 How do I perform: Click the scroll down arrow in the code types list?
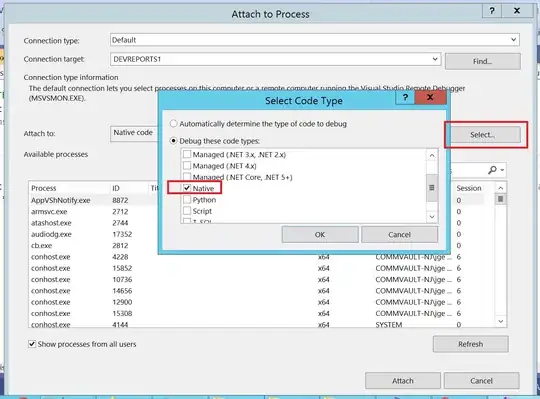coord(432,217)
